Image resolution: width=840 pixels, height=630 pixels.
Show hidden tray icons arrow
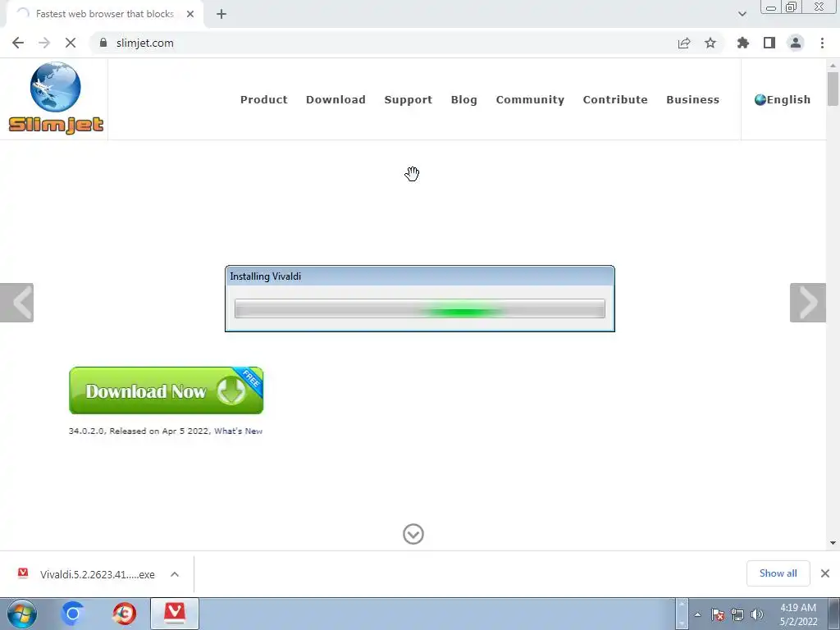pyautogui.click(x=697, y=614)
